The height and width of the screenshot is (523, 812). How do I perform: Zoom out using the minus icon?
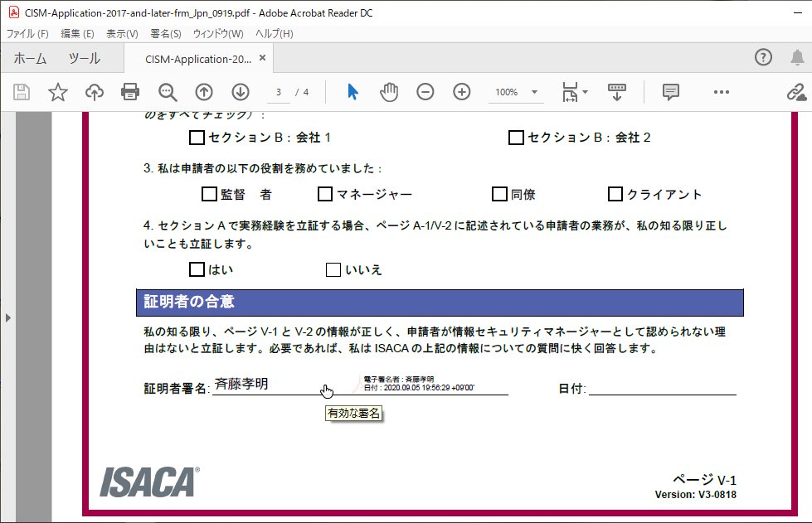pos(425,92)
